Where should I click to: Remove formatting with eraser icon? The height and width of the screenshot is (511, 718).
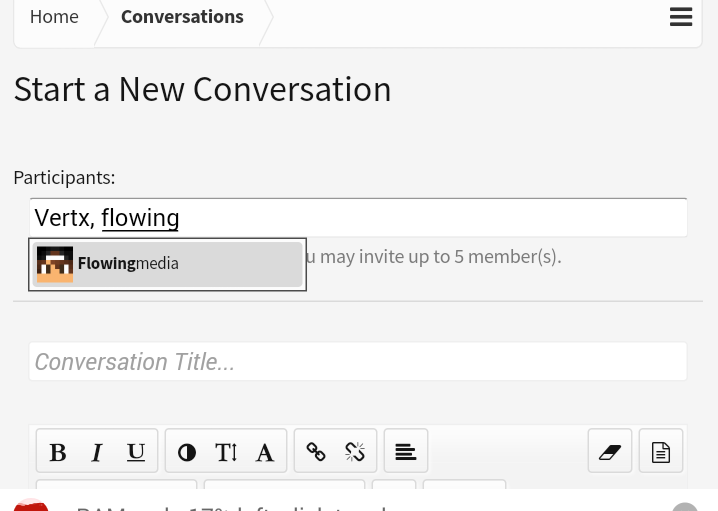(x=610, y=452)
